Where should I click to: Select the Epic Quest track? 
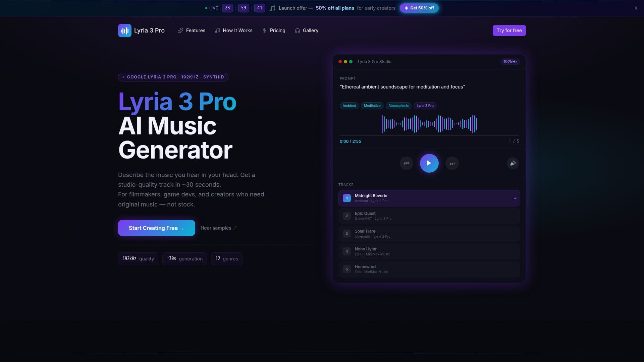pyautogui.click(x=429, y=216)
